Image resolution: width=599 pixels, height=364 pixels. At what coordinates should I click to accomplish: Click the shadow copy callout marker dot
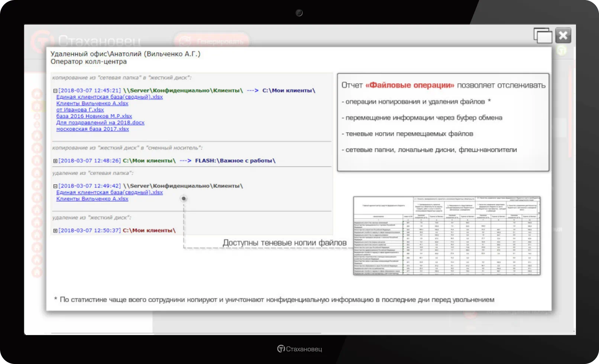184,199
